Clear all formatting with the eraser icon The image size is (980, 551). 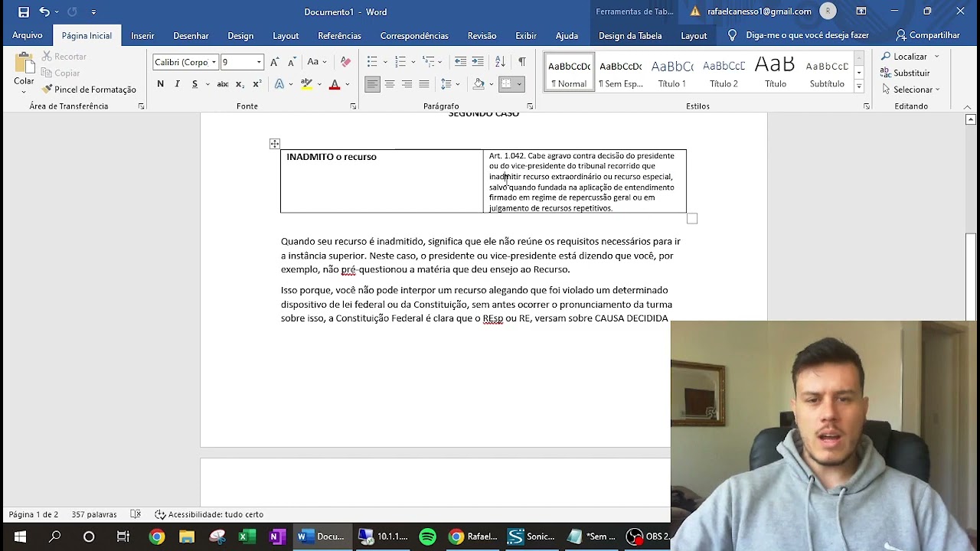[345, 62]
